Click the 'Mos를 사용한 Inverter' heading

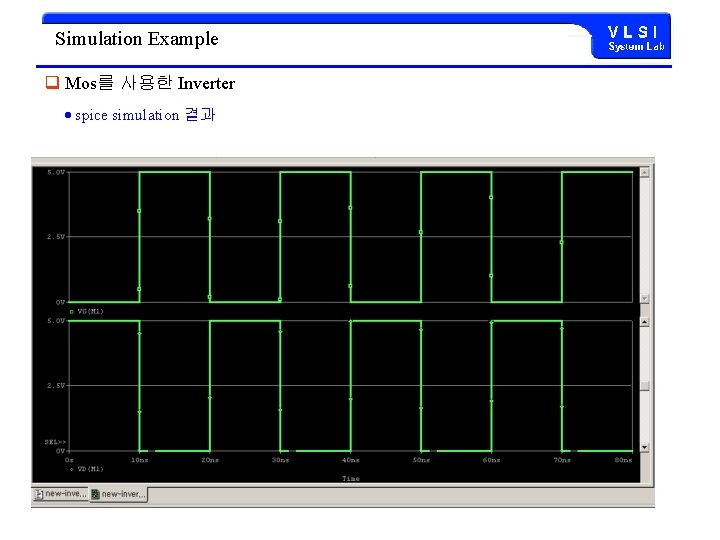[150, 83]
